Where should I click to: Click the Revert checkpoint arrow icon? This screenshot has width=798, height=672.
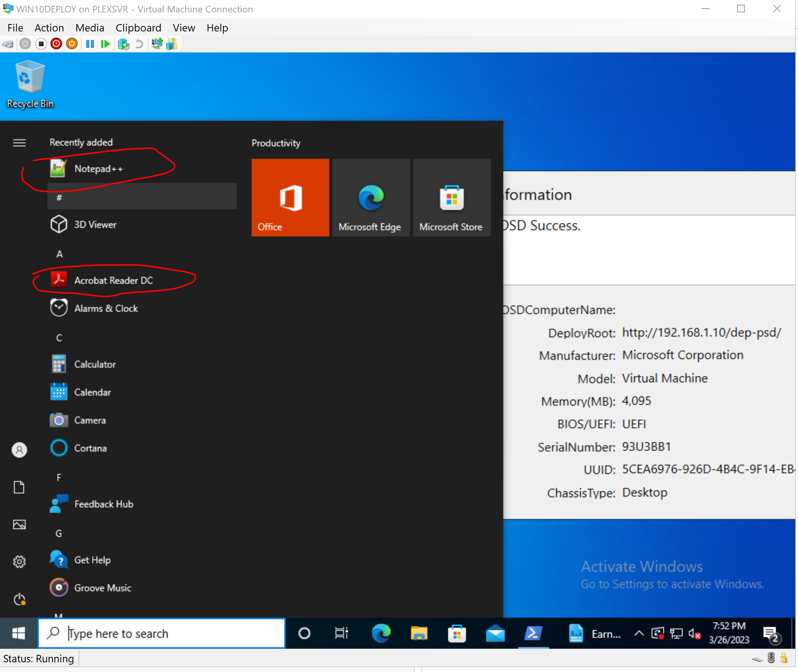pyautogui.click(x=139, y=43)
